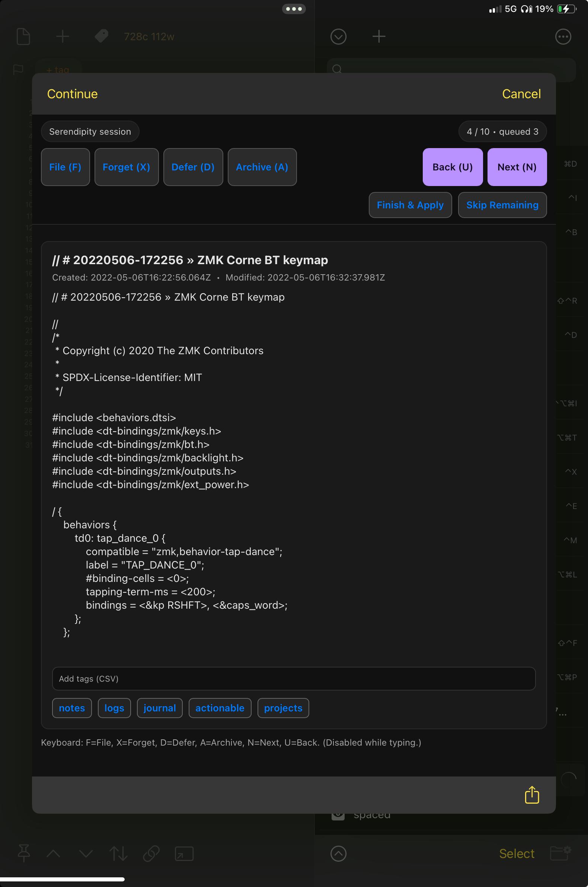Viewport: 588px width, 887px height.
Task: Click the + tag field behind the dialog
Action: [58, 70]
